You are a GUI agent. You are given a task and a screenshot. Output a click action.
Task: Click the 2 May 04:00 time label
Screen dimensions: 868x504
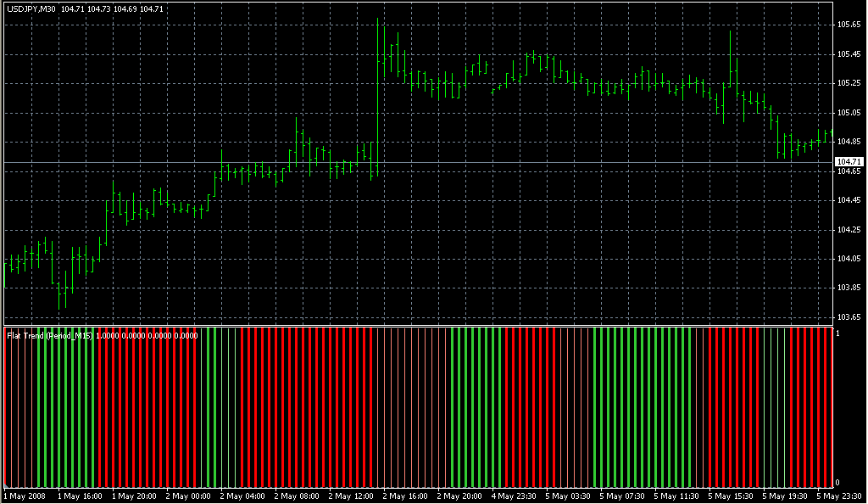pos(242,496)
